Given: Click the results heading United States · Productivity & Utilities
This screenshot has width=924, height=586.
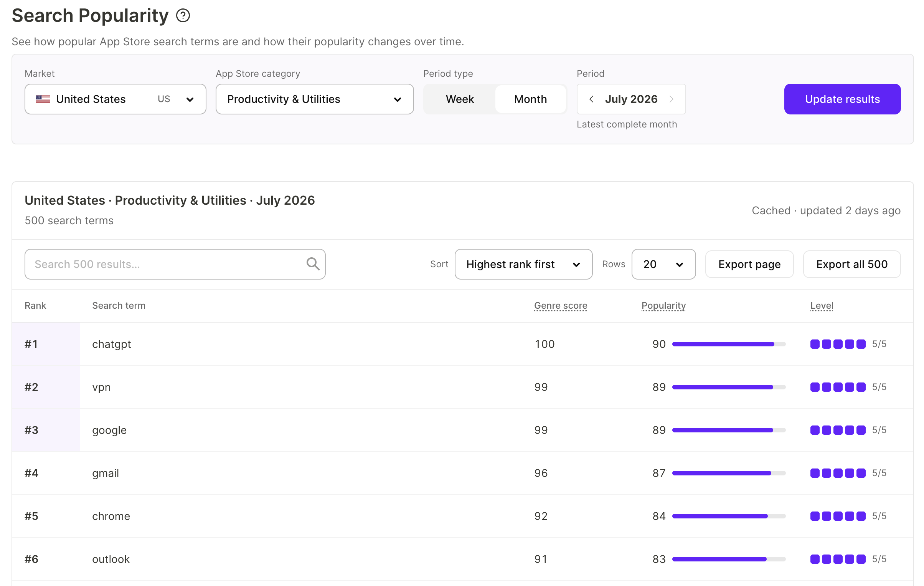Looking at the screenshot, I should click(x=170, y=200).
